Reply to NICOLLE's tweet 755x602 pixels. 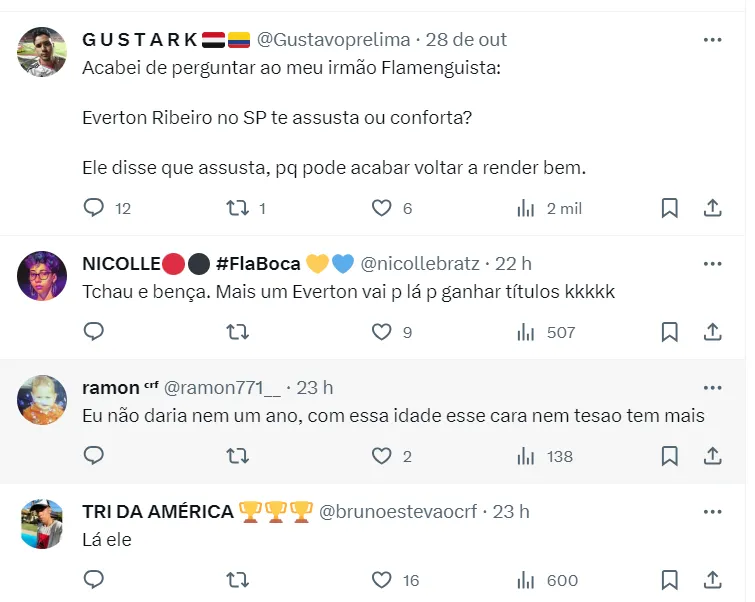tap(94, 332)
